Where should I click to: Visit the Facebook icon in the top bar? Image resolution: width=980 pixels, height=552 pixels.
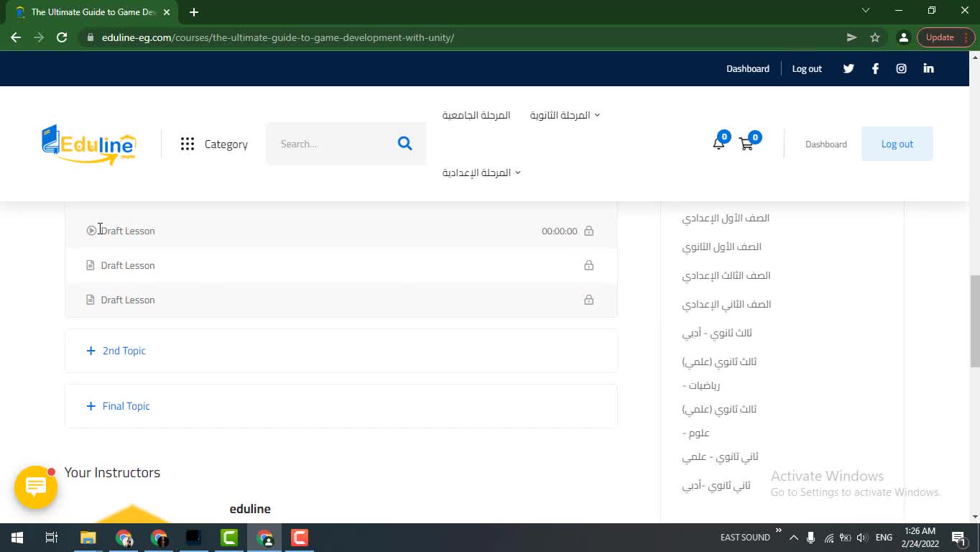point(875,68)
